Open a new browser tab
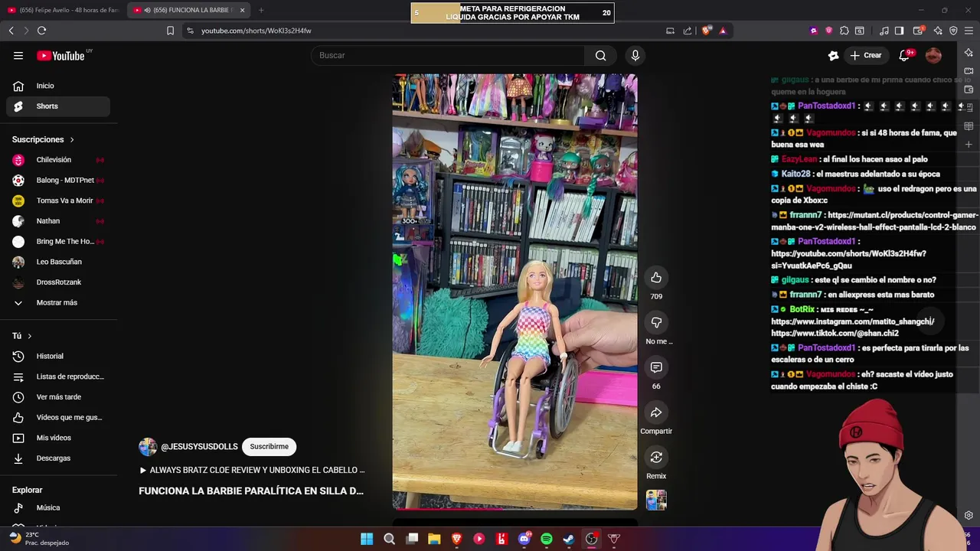Image resolution: width=980 pixels, height=551 pixels. pos(261,10)
